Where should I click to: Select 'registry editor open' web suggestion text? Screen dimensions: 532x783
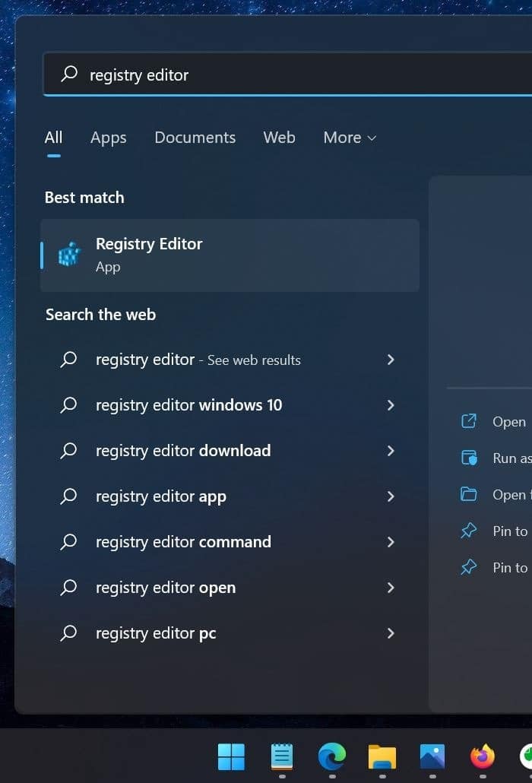click(166, 588)
